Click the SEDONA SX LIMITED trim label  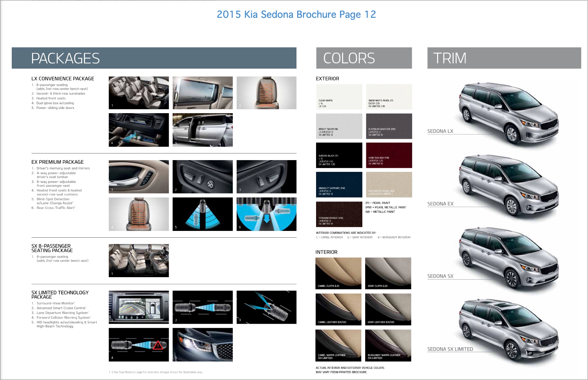coord(450,349)
